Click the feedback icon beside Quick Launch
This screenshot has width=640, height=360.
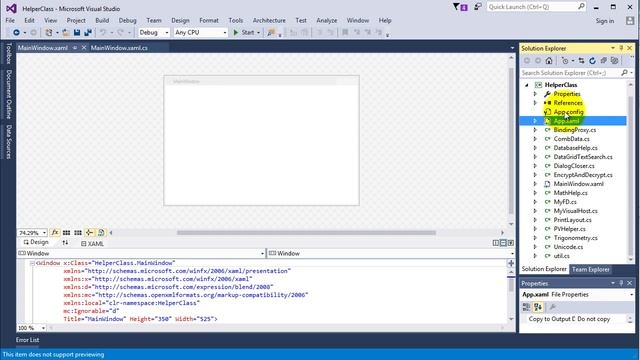click(x=478, y=7)
